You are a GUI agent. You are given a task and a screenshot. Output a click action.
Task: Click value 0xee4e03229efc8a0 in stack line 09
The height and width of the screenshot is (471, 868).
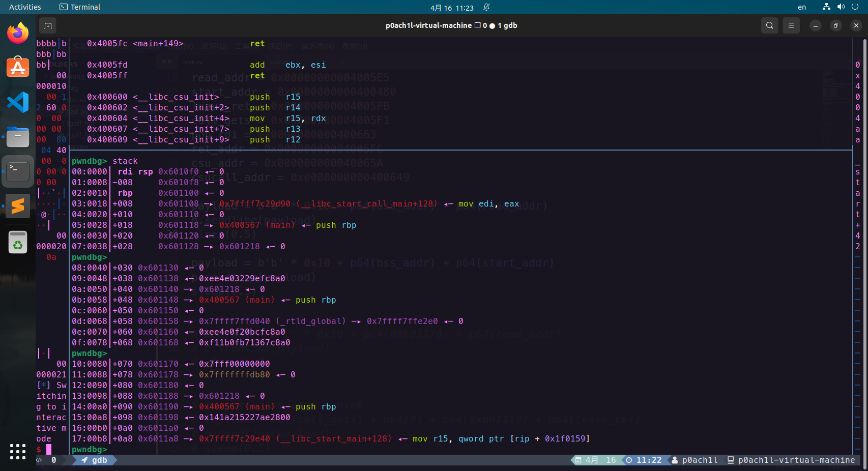pos(242,278)
